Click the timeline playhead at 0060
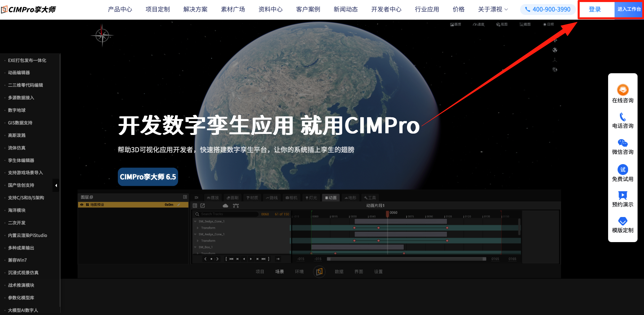Screen dimensions: 644x315 (387, 214)
